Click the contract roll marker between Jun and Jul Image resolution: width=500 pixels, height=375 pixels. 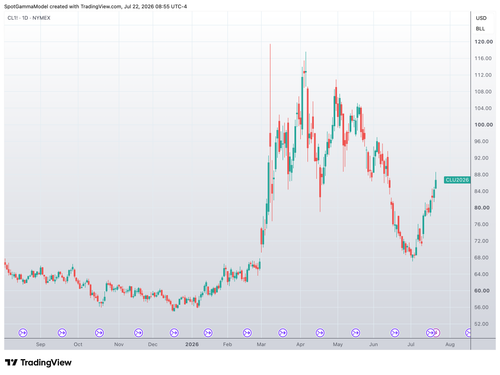pyautogui.click(x=395, y=332)
